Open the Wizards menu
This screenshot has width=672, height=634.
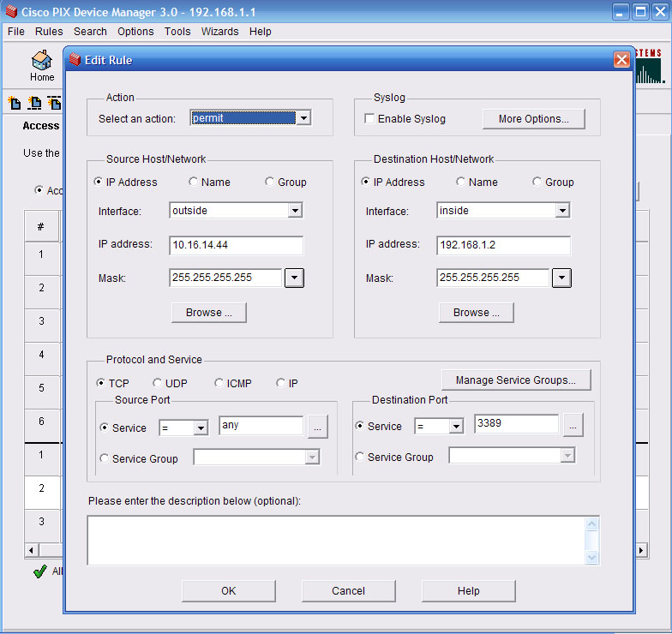(x=219, y=32)
